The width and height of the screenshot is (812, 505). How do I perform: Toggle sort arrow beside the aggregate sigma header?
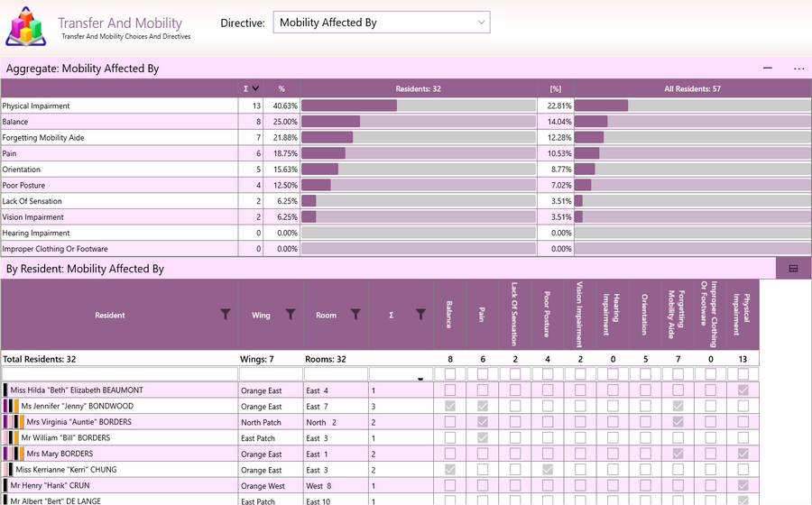[x=255, y=88]
